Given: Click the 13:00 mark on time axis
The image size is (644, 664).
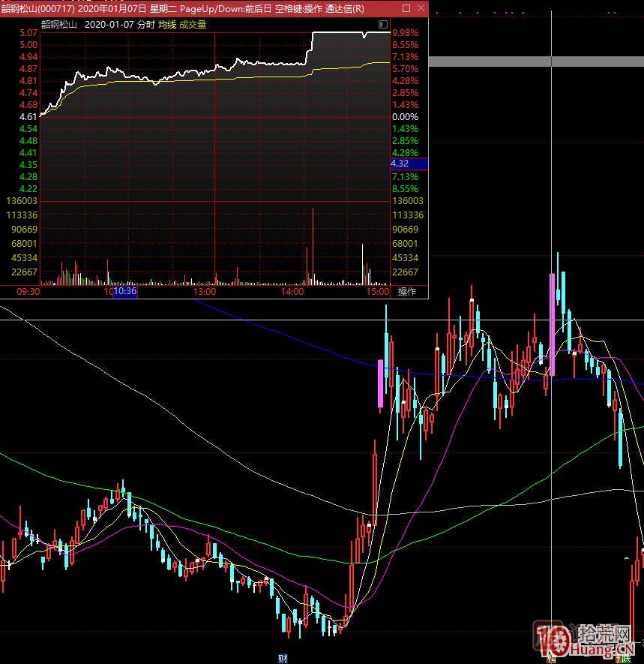Looking at the screenshot, I should (x=205, y=292).
